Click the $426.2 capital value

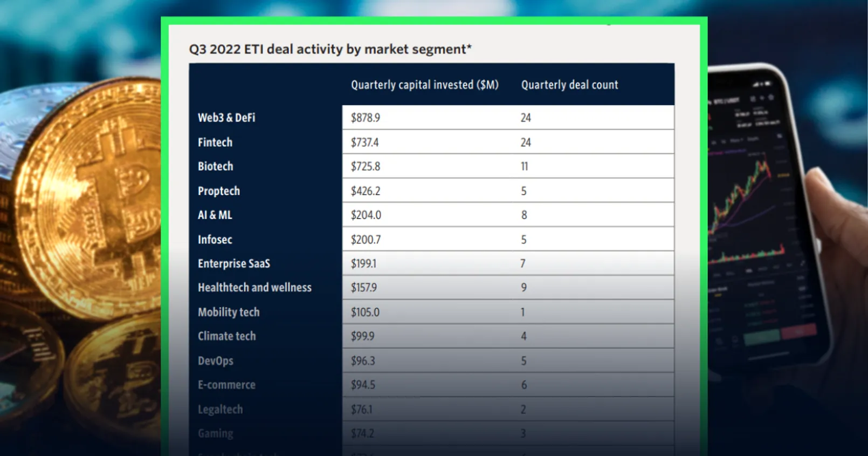366,191
